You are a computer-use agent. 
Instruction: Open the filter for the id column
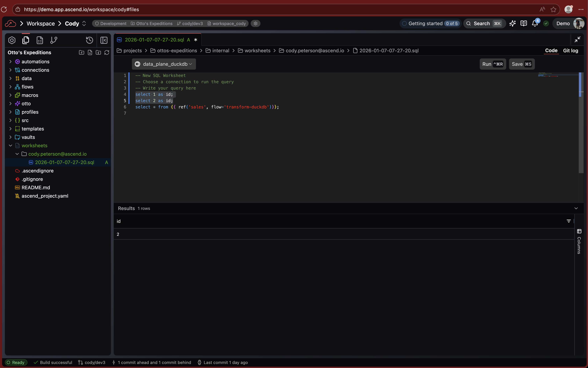[x=569, y=221]
